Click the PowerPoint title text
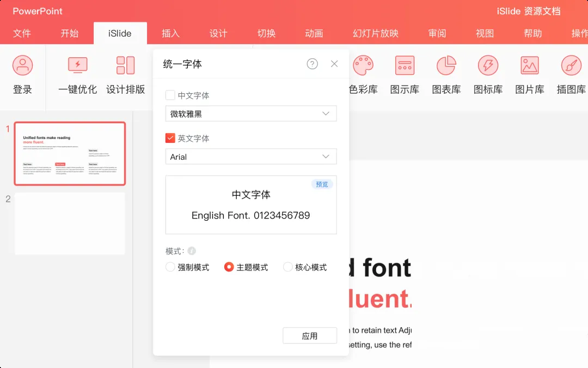Image resolution: width=588 pixels, height=368 pixels. click(38, 11)
